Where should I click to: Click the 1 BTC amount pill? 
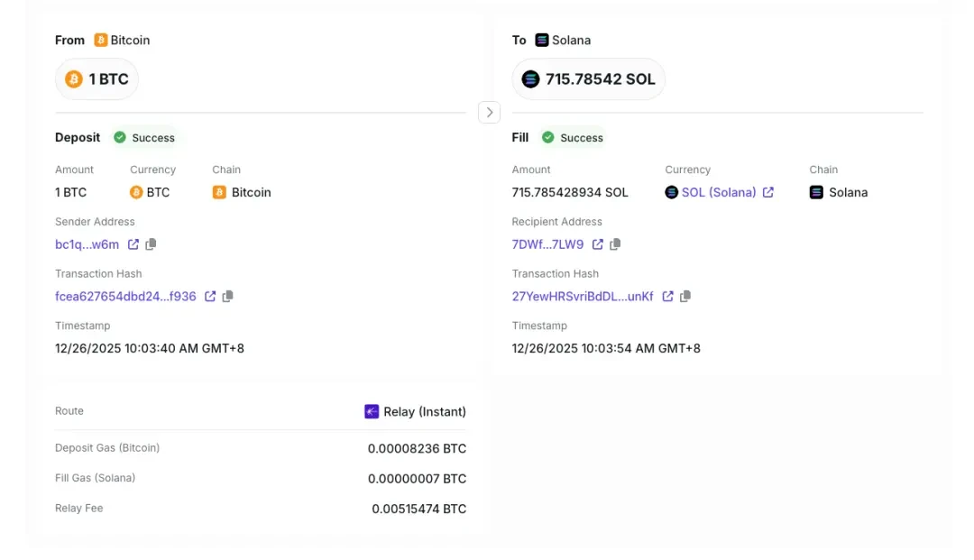96,79
